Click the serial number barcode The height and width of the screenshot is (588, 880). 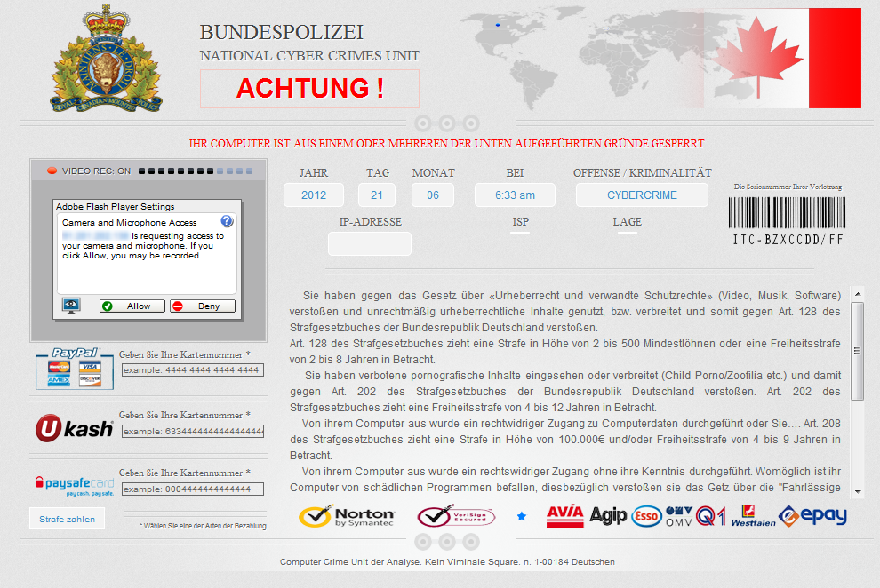click(x=787, y=212)
